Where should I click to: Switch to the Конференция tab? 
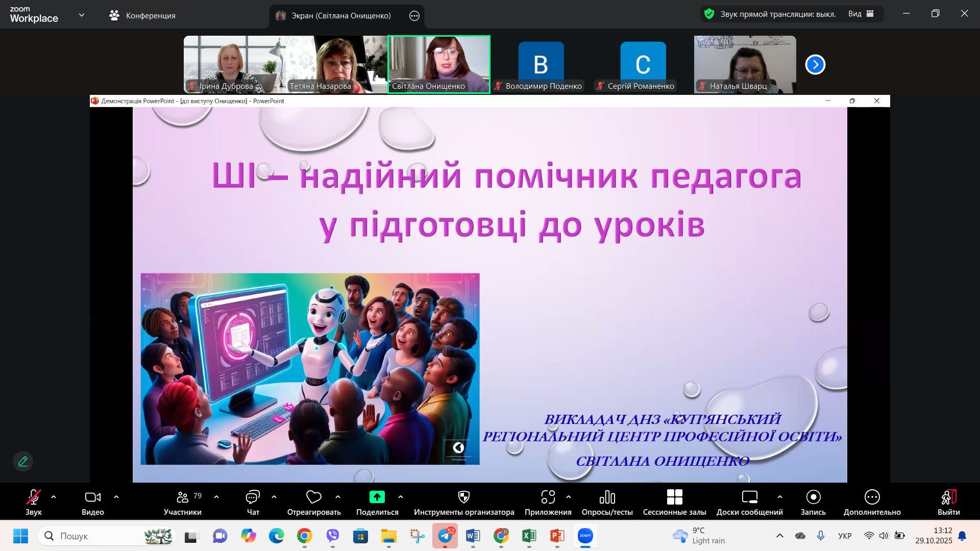(142, 16)
